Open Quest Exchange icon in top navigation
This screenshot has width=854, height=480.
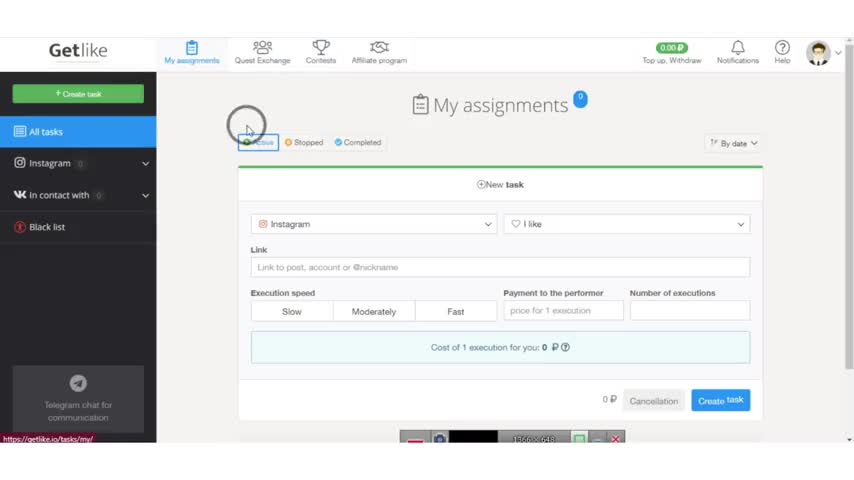click(262, 48)
